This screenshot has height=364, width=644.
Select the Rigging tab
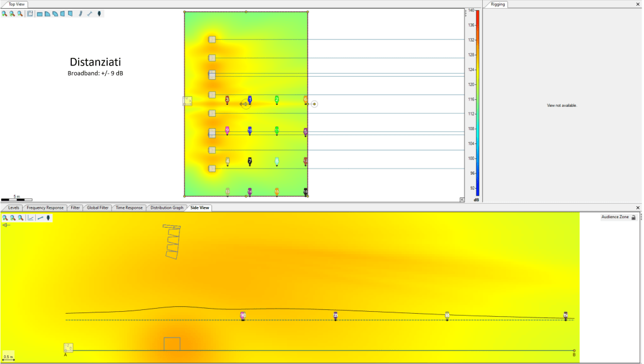(498, 4)
